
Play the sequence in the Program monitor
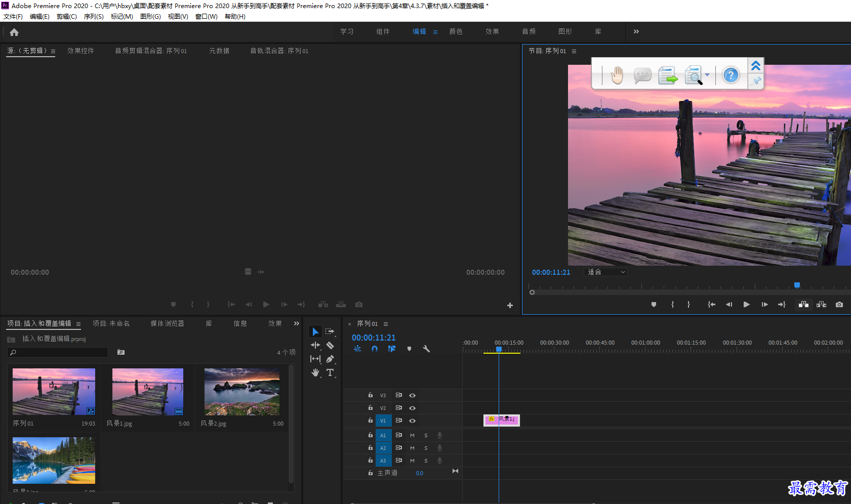point(746,304)
